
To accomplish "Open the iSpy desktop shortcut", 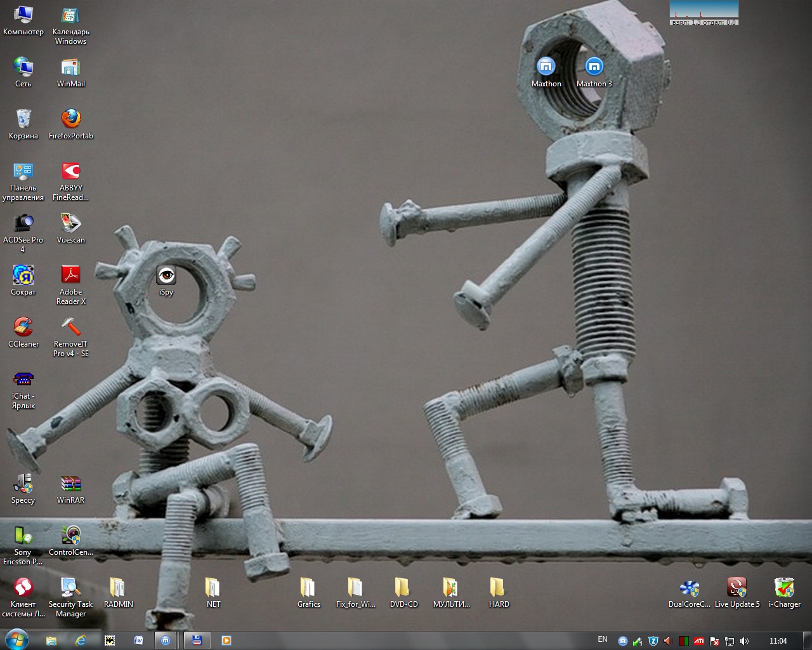I will (x=166, y=275).
